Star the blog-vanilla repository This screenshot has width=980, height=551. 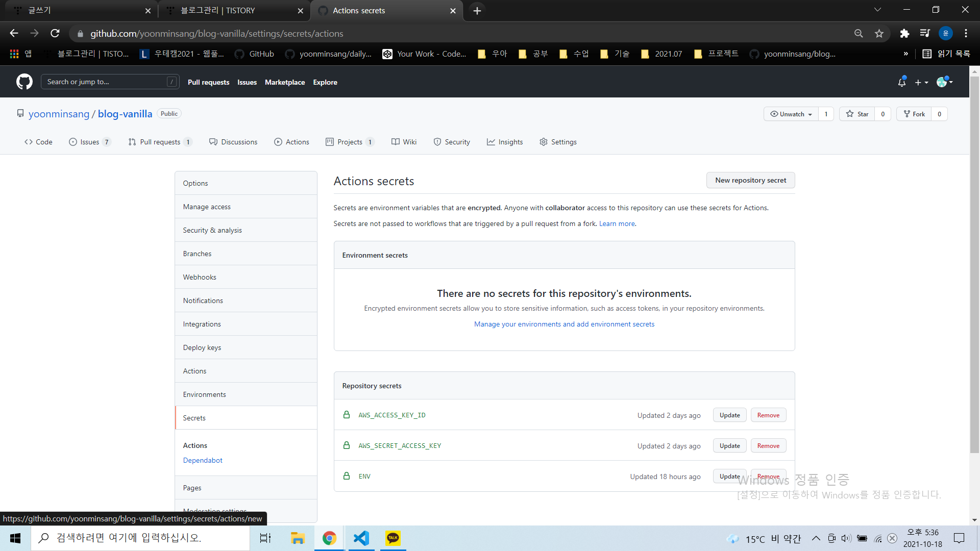[x=857, y=114]
